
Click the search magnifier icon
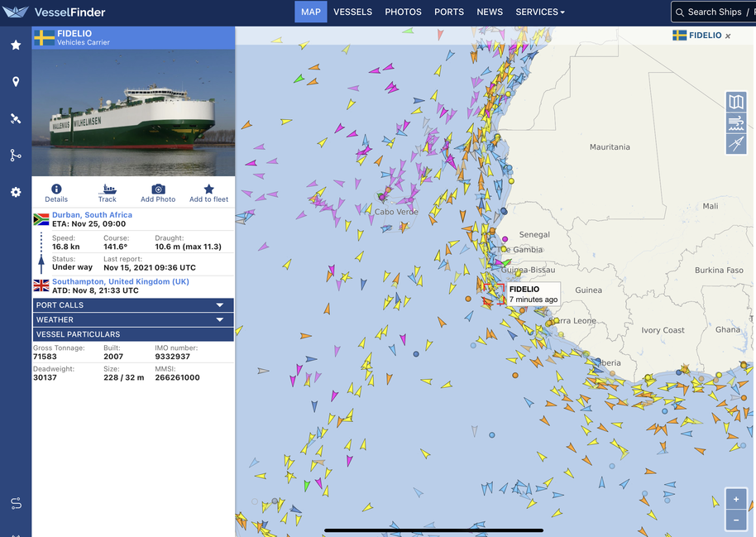tap(679, 12)
